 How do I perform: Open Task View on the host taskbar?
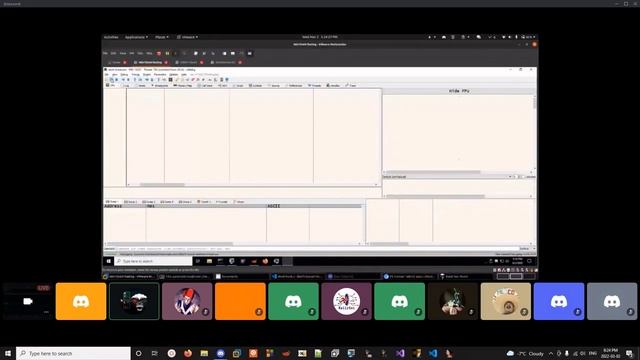155,353
